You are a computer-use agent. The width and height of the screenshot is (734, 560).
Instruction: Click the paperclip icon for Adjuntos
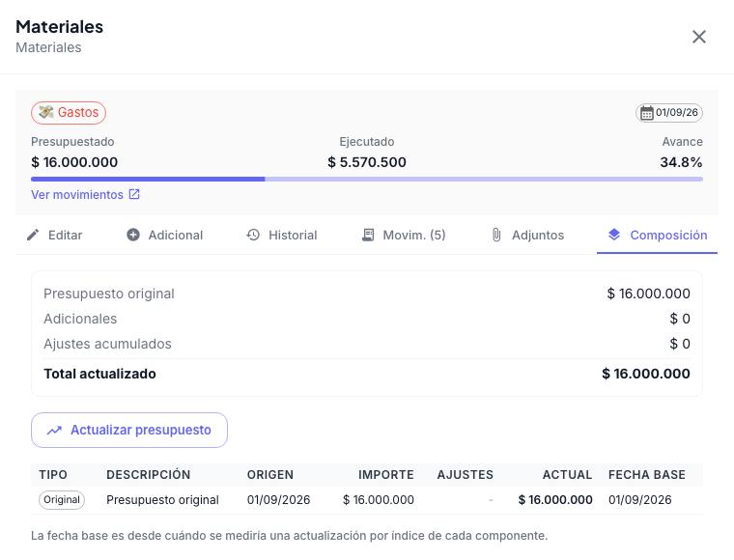click(x=496, y=235)
